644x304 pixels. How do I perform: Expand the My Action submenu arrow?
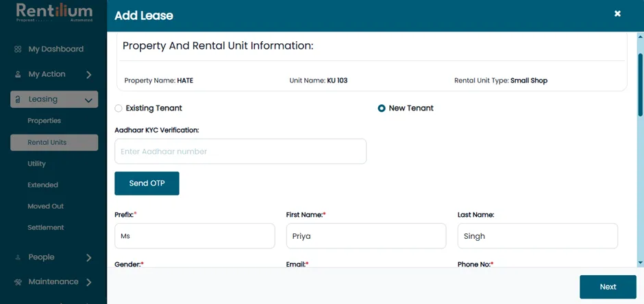[x=88, y=75]
